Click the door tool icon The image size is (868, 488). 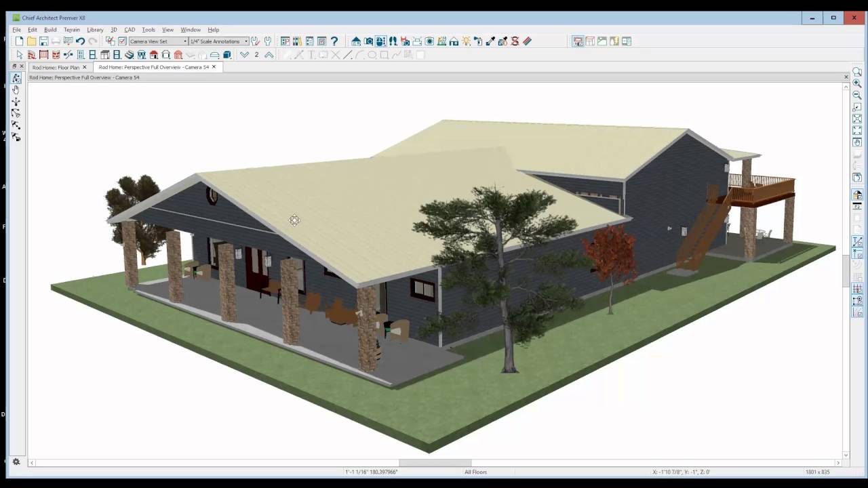tap(80, 55)
